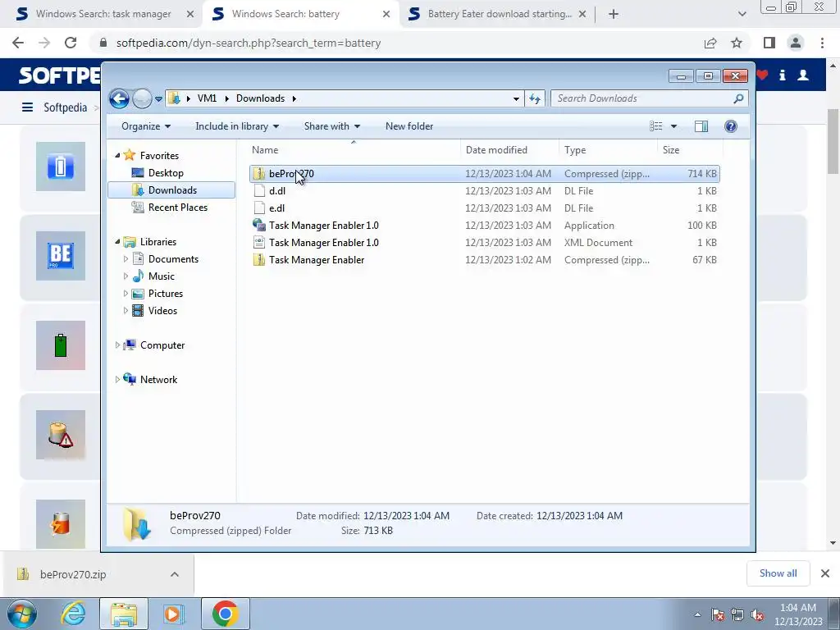Select the beProv270 zipped folder icon

[x=259, y=174]
